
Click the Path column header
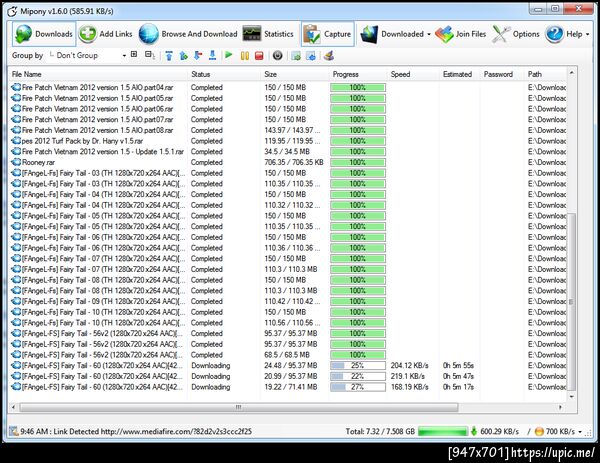pyautogui.click(x=546, y=74)
